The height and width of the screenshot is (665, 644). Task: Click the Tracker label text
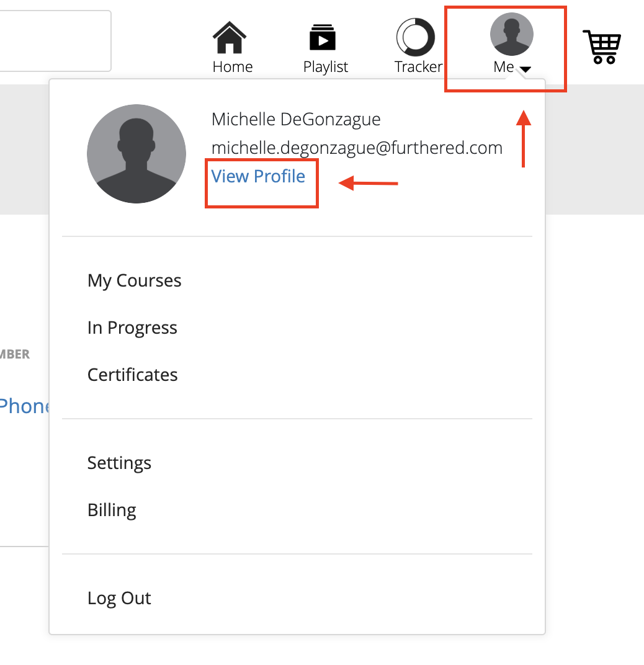coord(418,66)
